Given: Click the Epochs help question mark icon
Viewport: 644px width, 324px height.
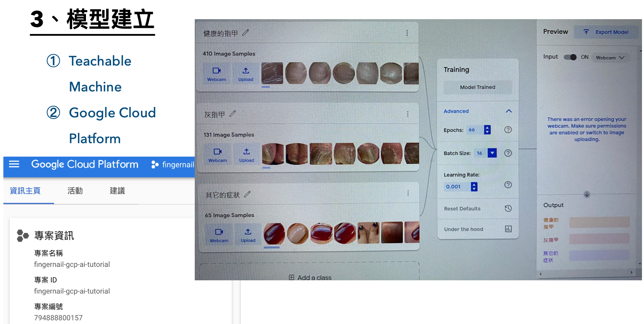Looking at the screenshot, I should [x=508, y=130].
